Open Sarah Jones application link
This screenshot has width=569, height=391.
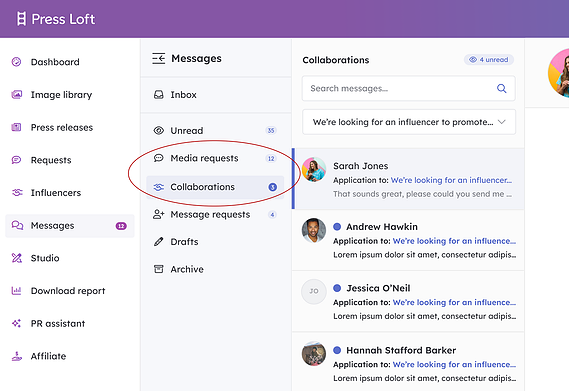coord(451,180)
